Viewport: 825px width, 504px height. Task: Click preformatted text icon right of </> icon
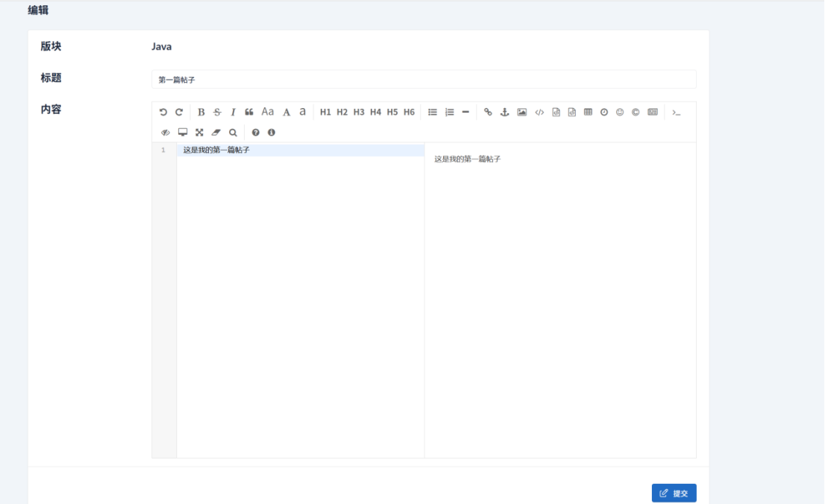pos(556,112)
